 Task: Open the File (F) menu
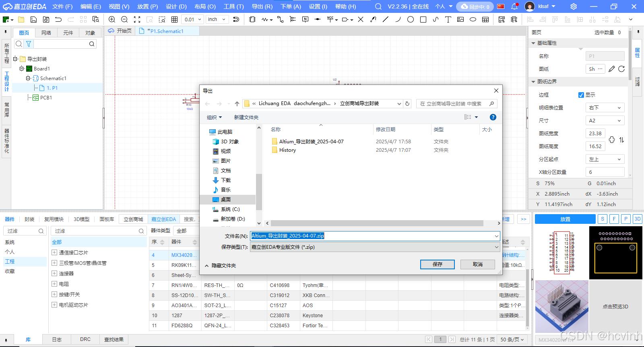point(62,6)
